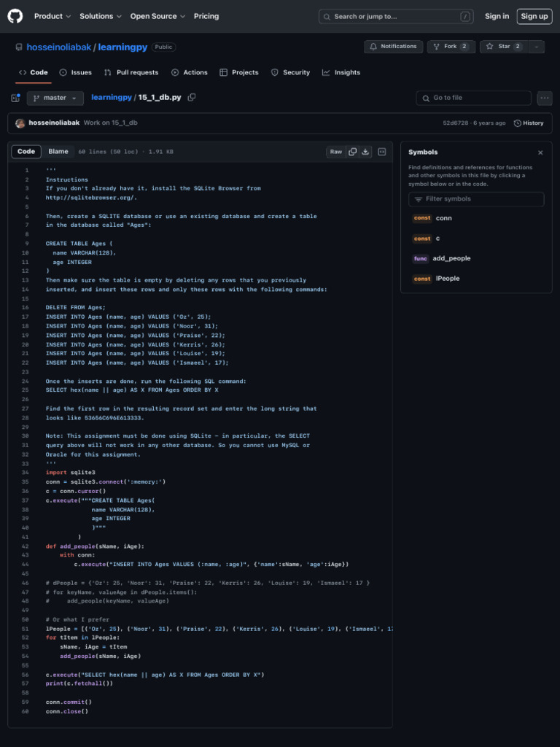Copy the file path 15_1_db.py
The image size is (560, 747).
pyautogui.click(x=192, y=97)
